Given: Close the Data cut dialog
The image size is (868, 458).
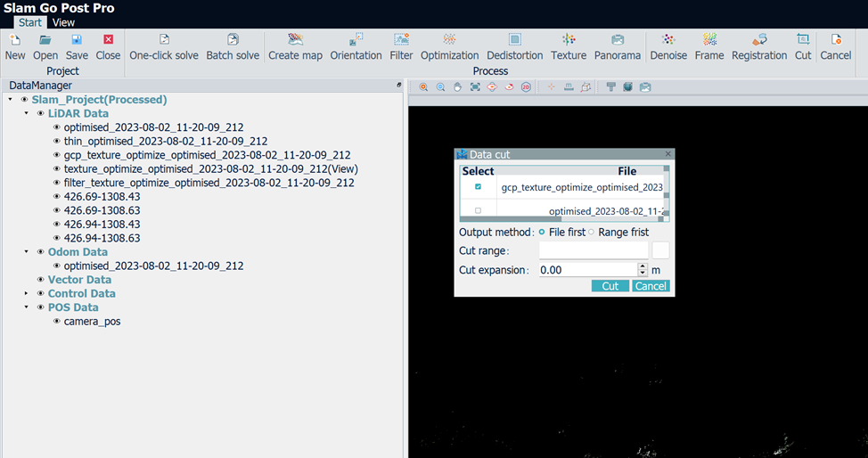Looking at the screenshot, I should point(667,154).
